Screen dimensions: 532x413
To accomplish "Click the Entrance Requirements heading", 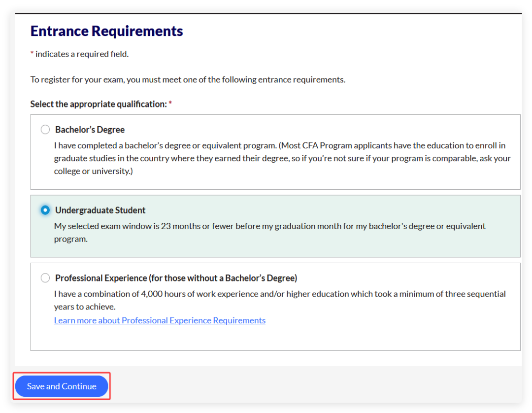I will pyautogui.click(x=106, y=31).
